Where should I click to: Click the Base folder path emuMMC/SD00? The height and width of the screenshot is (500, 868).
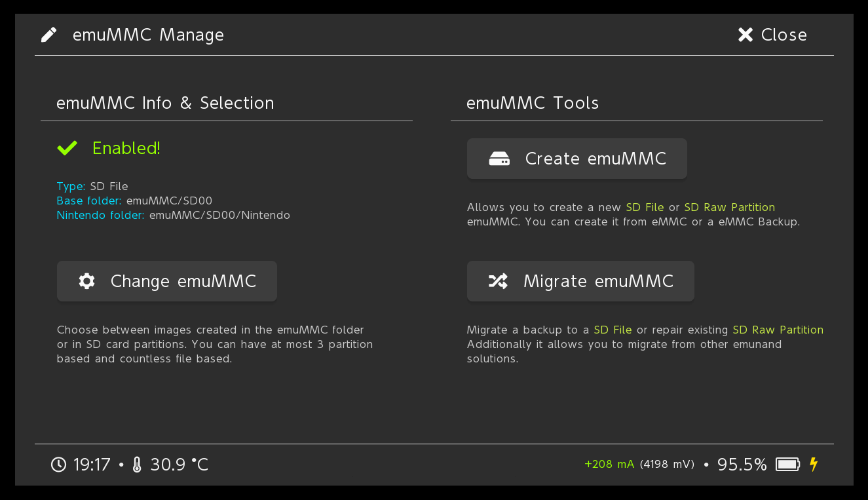point(169,201)
